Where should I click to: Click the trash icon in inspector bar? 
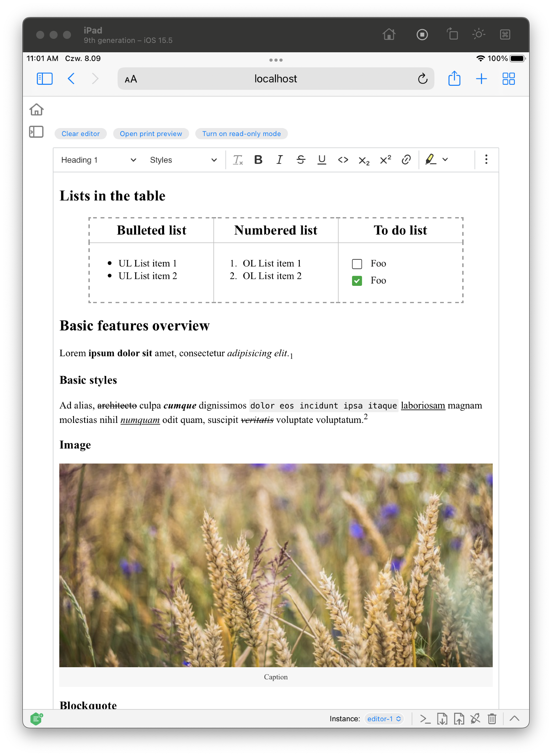point(492,719)
